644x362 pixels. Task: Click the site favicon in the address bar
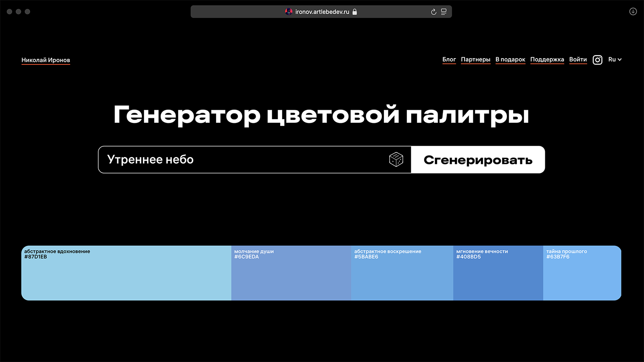289,12
